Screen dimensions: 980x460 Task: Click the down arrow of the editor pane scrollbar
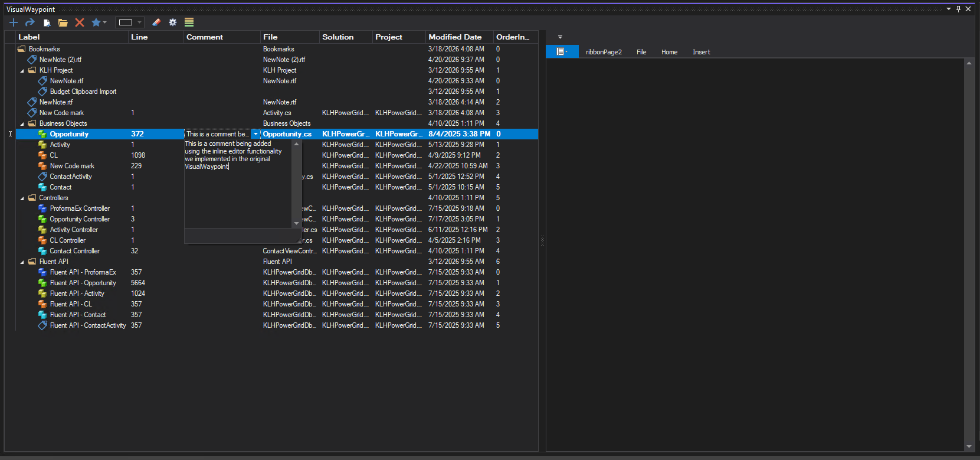point(969,447)
